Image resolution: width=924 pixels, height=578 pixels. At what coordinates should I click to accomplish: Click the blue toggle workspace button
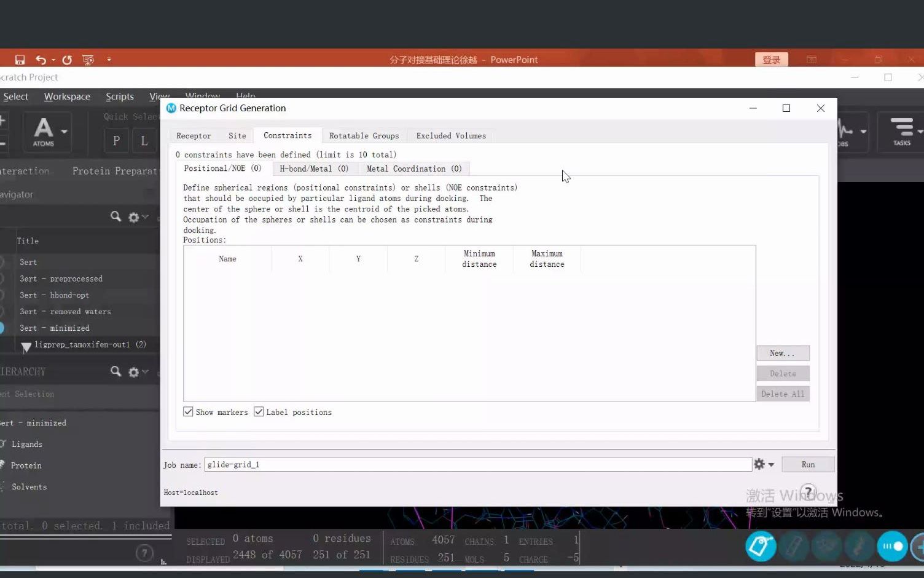[x=892, y=546]
